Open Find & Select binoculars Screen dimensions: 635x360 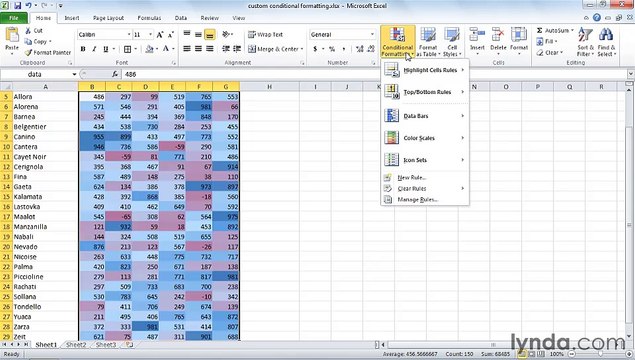click(x=606, y=42)
